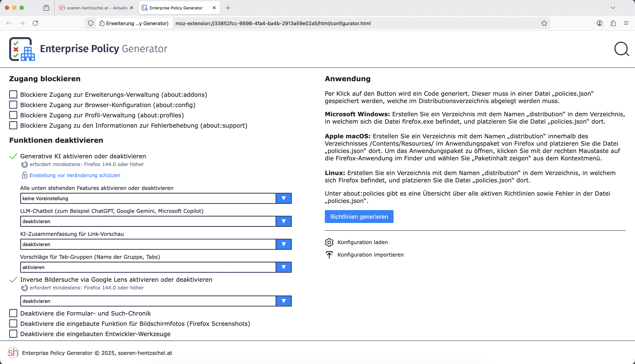Check Blockiere Zugang about:support option
The image size is (635, 364).
coord(13,125)
